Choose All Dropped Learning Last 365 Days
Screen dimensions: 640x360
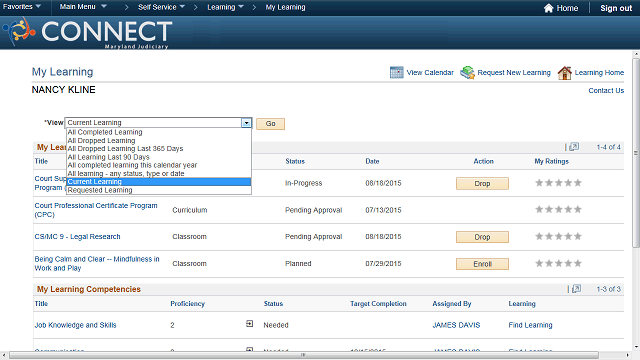tap(158, 149)
